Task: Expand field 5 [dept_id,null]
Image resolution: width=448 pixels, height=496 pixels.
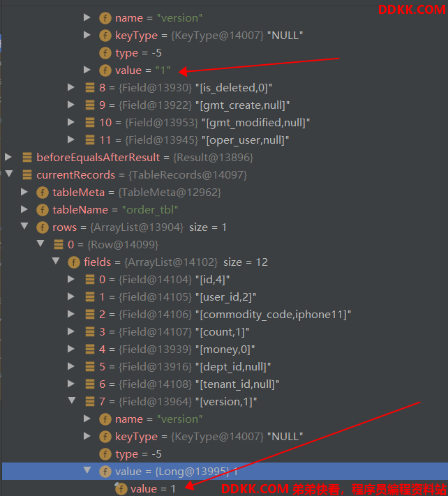Action: tap(71, 366)
